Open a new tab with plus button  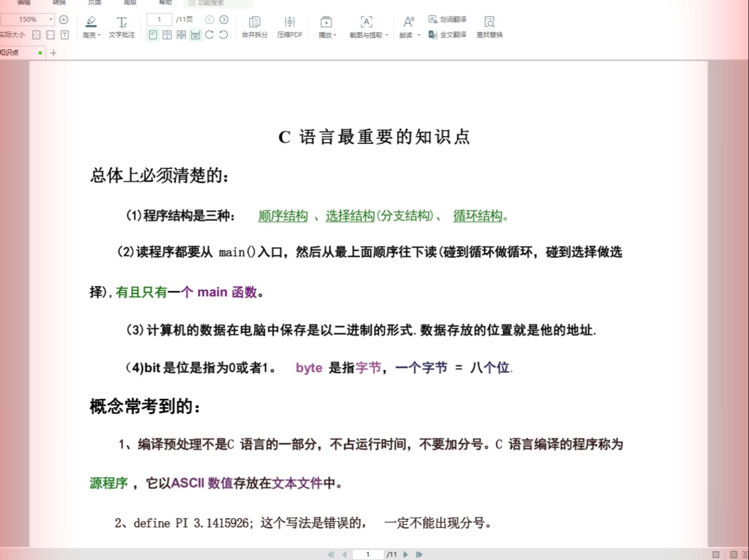(x=53, y=53)
